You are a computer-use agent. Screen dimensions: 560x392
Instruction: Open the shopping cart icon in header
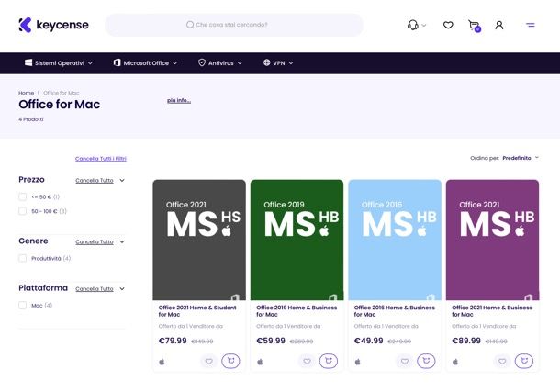click(475, 26)
